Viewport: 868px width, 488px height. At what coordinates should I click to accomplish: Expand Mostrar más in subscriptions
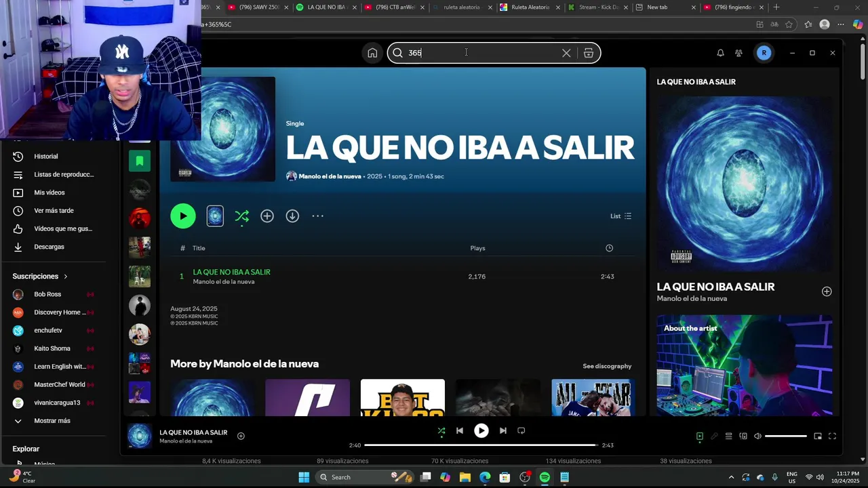[52, 421]
